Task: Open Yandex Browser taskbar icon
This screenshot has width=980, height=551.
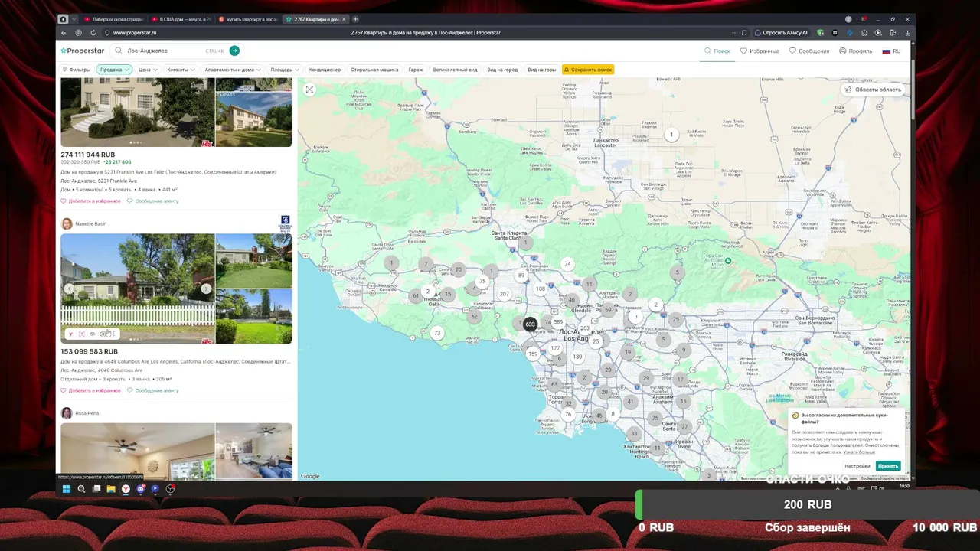Action: [126, 489]
